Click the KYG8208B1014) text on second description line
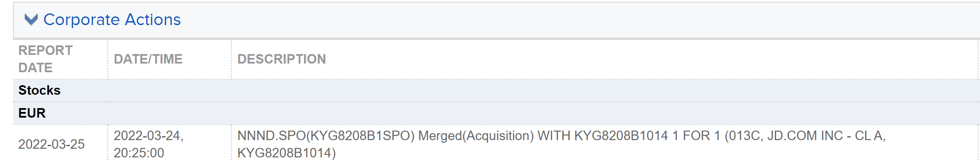Image resolution: width=980 pixels, height=160 pixels. (287, 153)
